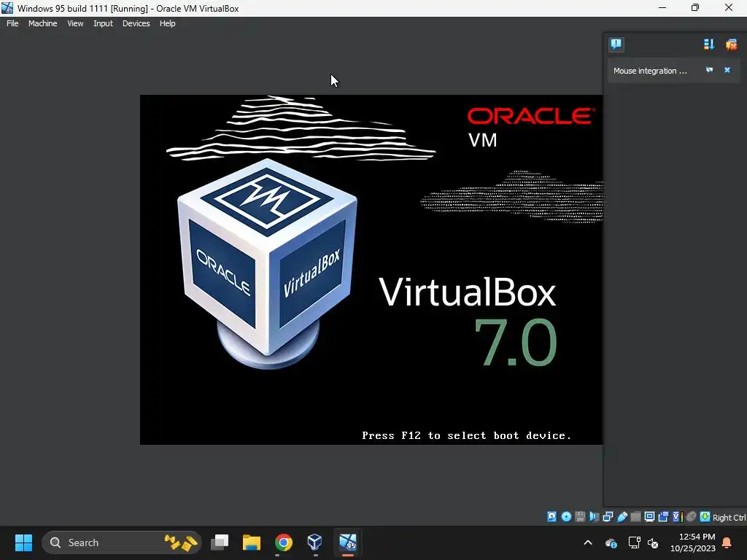Toggle the notification center speech-bubble icon
The image size is (747, 560).
point(616,44)
